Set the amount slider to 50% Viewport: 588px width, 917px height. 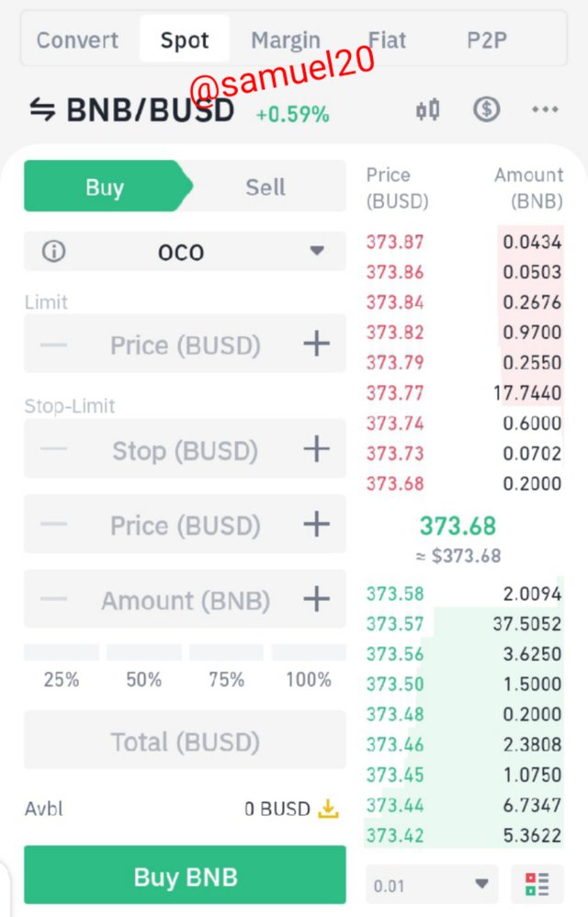click(x=144, y=667)
